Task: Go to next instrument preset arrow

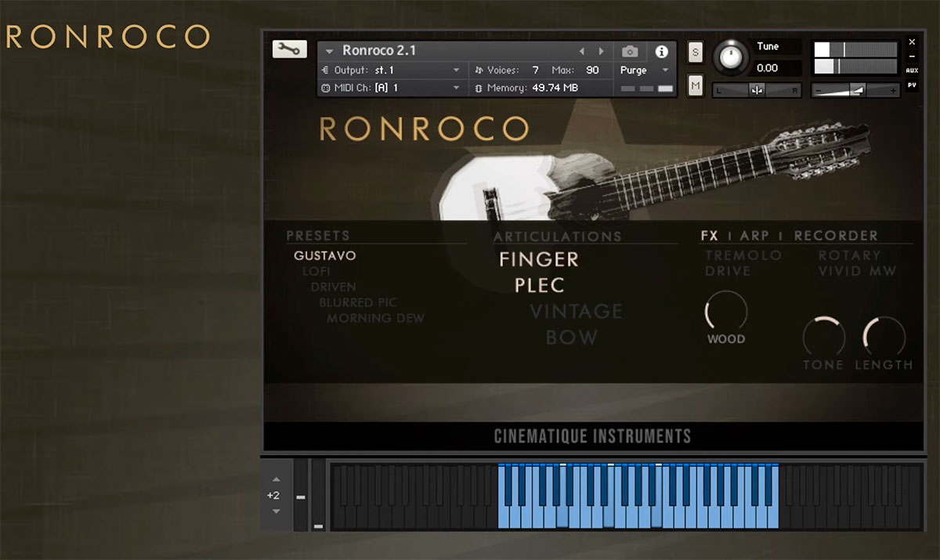Action: [601, 51]
